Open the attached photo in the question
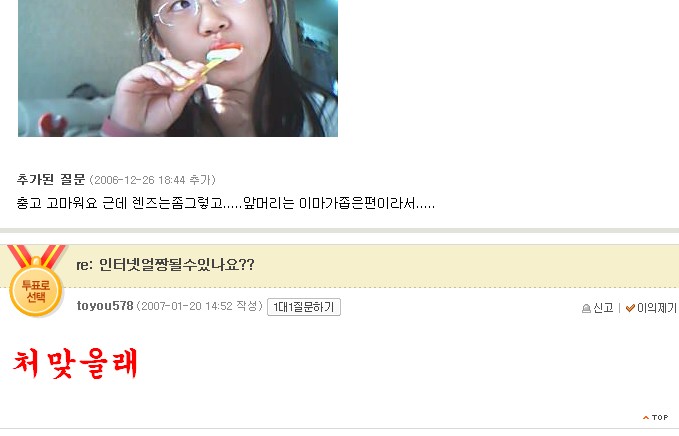 pos(178,68)
